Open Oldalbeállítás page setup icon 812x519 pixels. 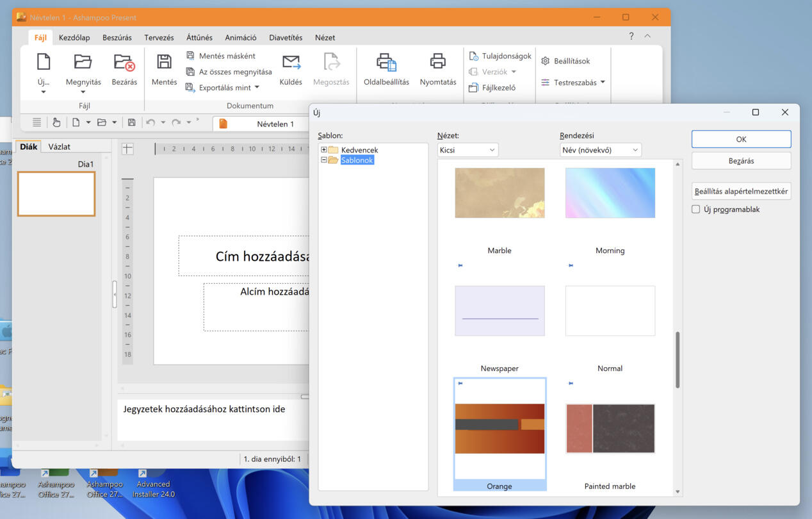pos(386,62)
